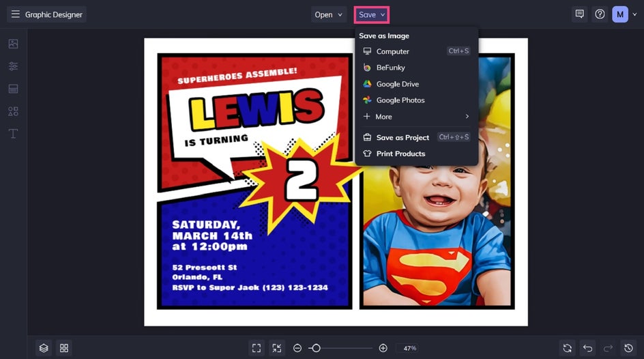
Task: Open the Graphics shapes panel
Action: 13,111
